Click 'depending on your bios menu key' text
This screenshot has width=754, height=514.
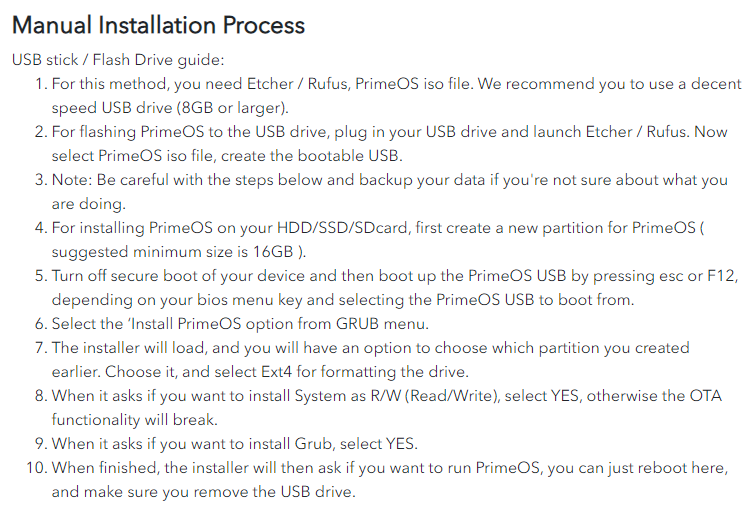click(176, 300)
